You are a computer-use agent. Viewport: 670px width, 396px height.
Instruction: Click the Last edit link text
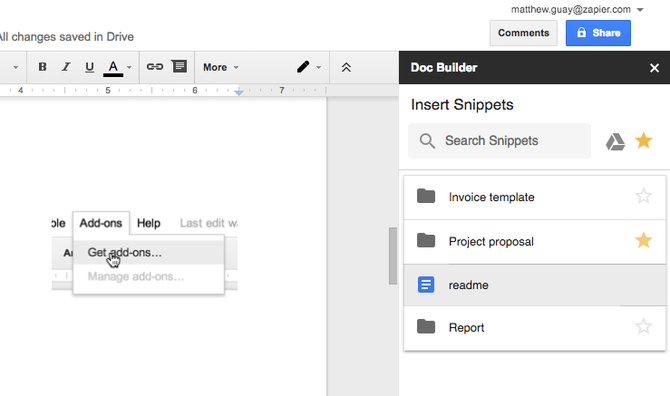pyautogui.click(x=209, y=223)
